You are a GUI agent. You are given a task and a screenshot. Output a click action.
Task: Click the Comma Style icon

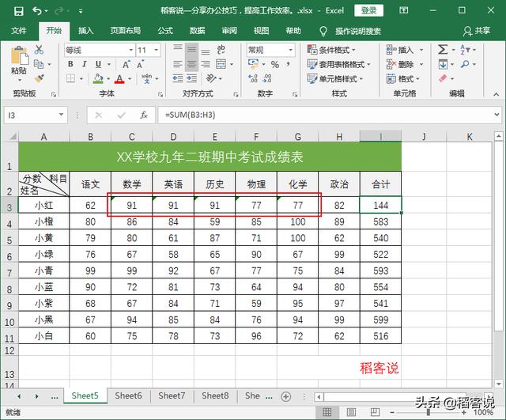pos(288,64)
